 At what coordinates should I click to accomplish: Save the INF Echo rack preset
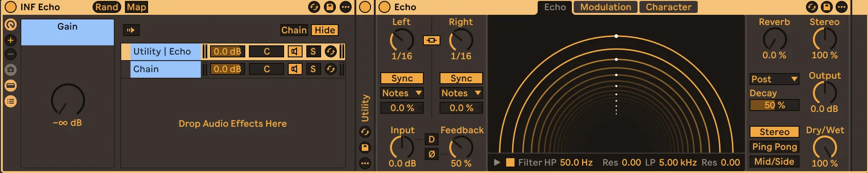coord(330,7)
